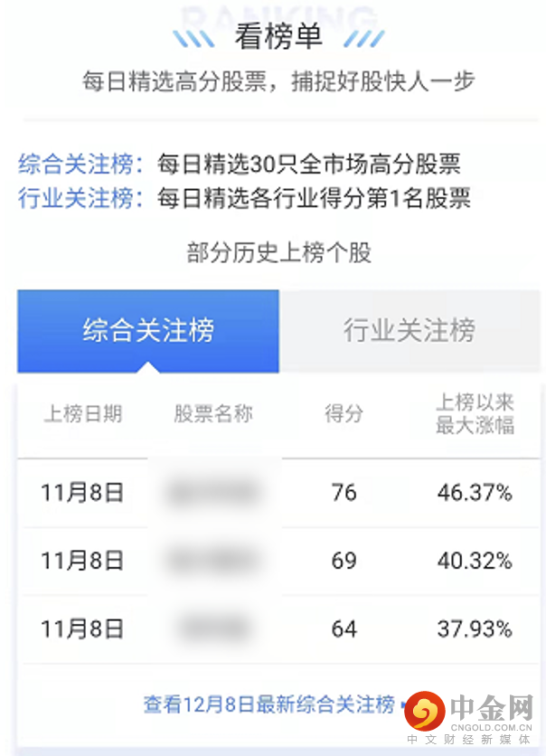This screenshot has height=756, width=546.
Task: Open the 查看12月8日最新综合关注榜 link
Action: [x=269, y=704]
